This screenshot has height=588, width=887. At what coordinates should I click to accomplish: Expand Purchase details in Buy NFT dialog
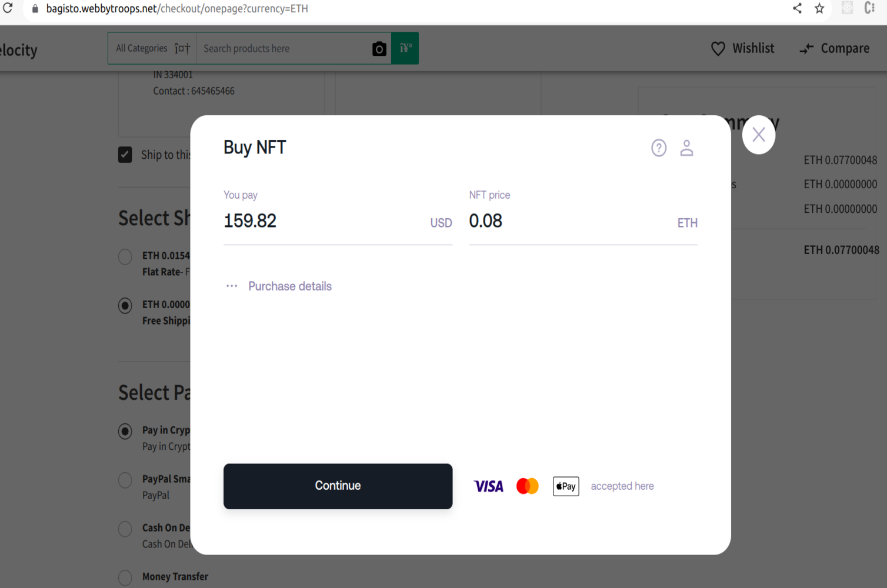289,286
